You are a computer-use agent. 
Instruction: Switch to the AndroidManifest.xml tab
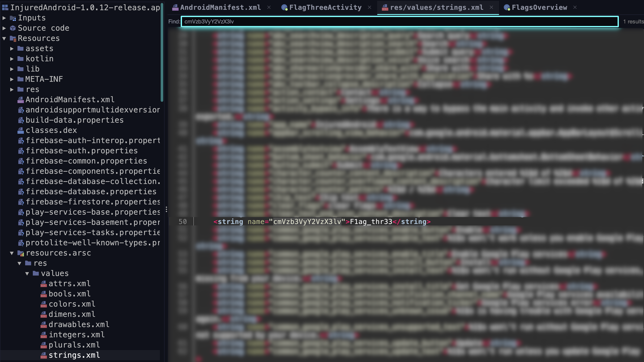pyautogui.click(x=217, y=7)
